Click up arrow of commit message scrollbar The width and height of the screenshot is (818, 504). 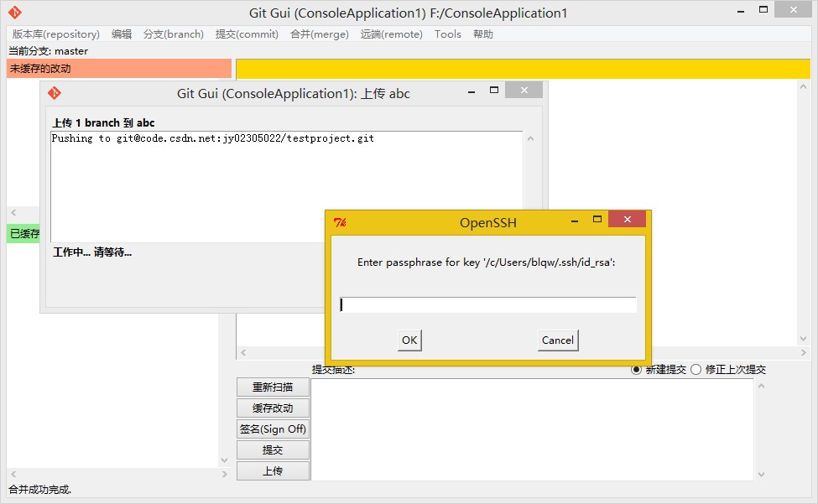pyautogui.click(x=761, y=386)
